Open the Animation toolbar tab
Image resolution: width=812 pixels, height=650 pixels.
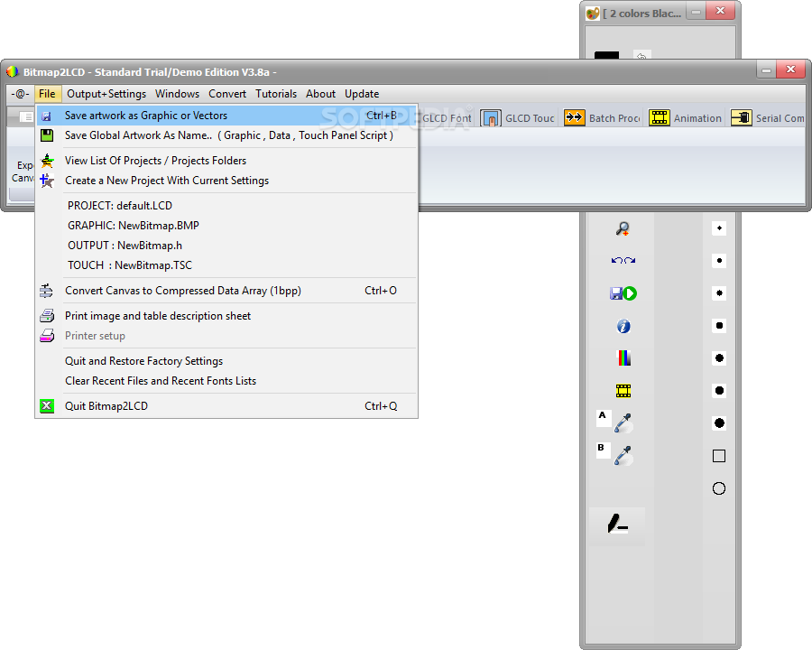(x=685, y=118)
